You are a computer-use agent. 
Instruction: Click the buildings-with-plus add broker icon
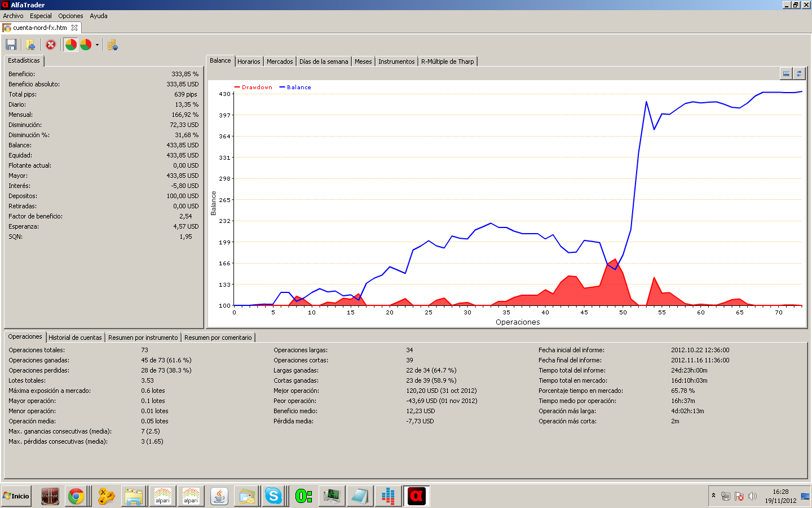pos(112,45)
